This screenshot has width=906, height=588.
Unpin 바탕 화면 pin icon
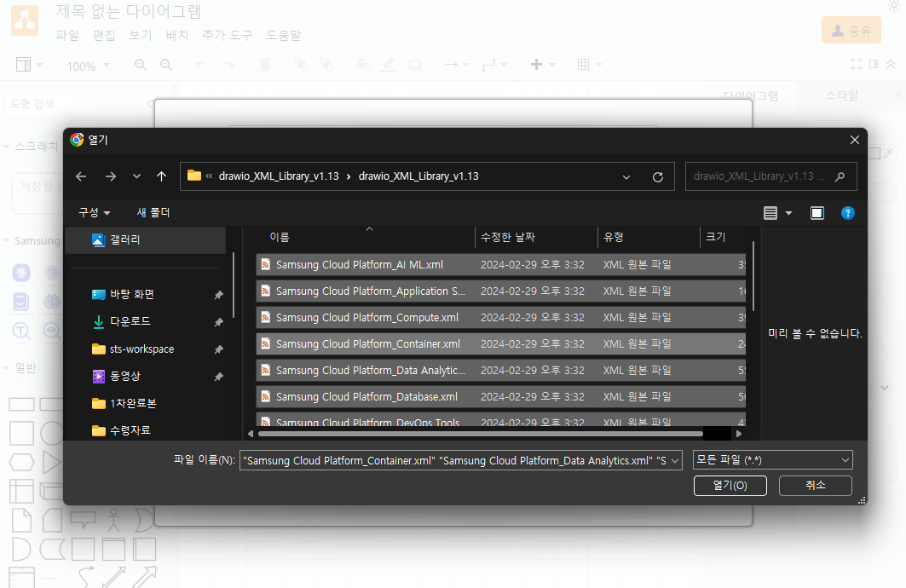tap(218, 295)
